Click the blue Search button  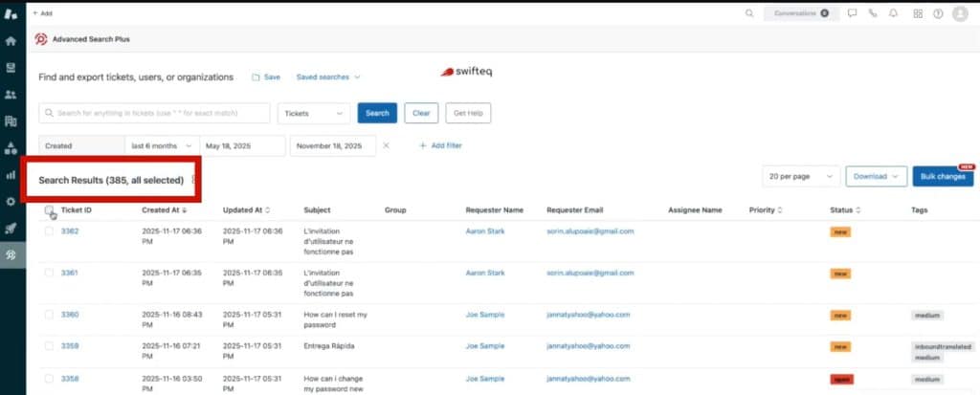click(377, 113)
